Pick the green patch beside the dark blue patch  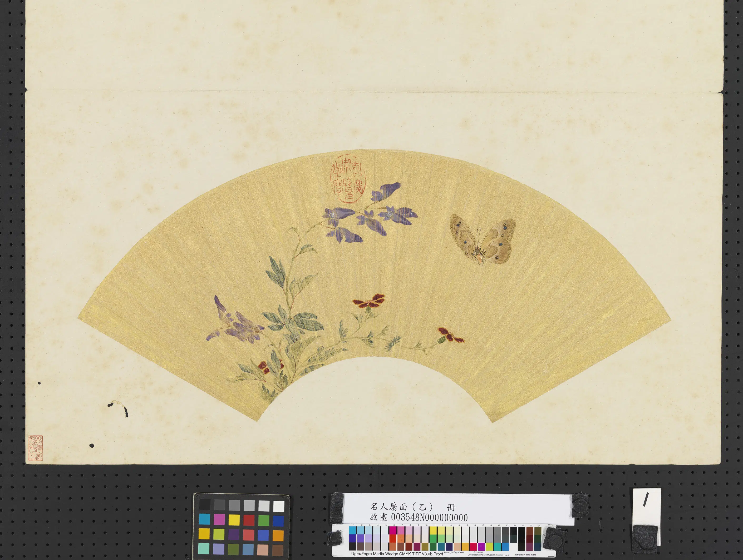(264, 521)
